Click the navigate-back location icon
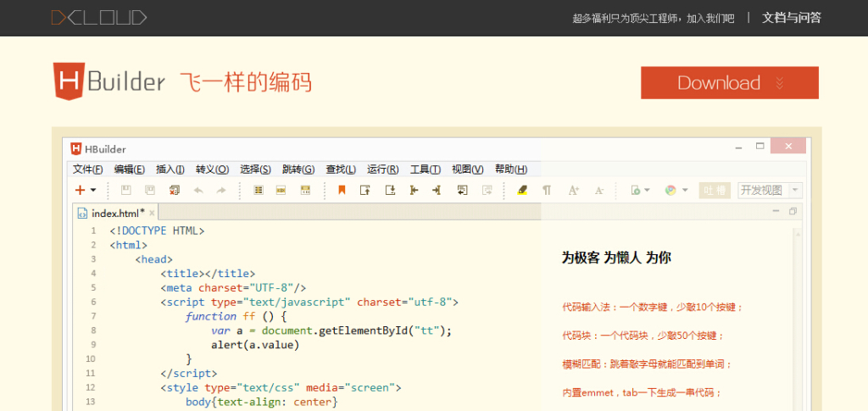868x411 pixels. click(x=462, y=191)
